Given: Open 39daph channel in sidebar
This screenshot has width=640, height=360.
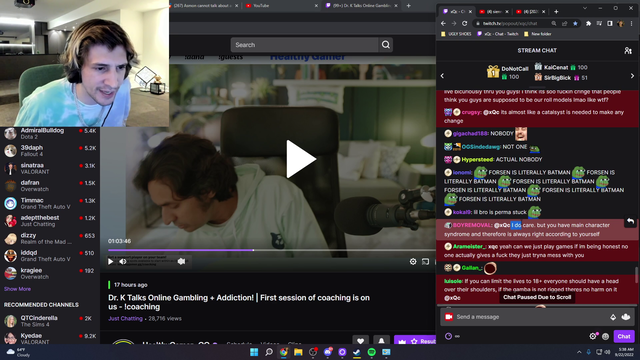Looking at the screenshot, I should pyautogui.click(x=50, y=151).
